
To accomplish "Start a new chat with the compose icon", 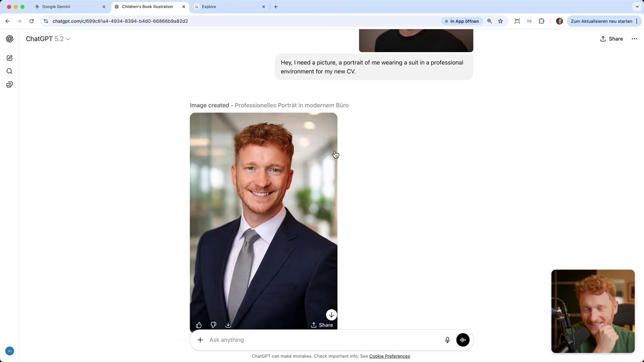I will tap(10, 58).
